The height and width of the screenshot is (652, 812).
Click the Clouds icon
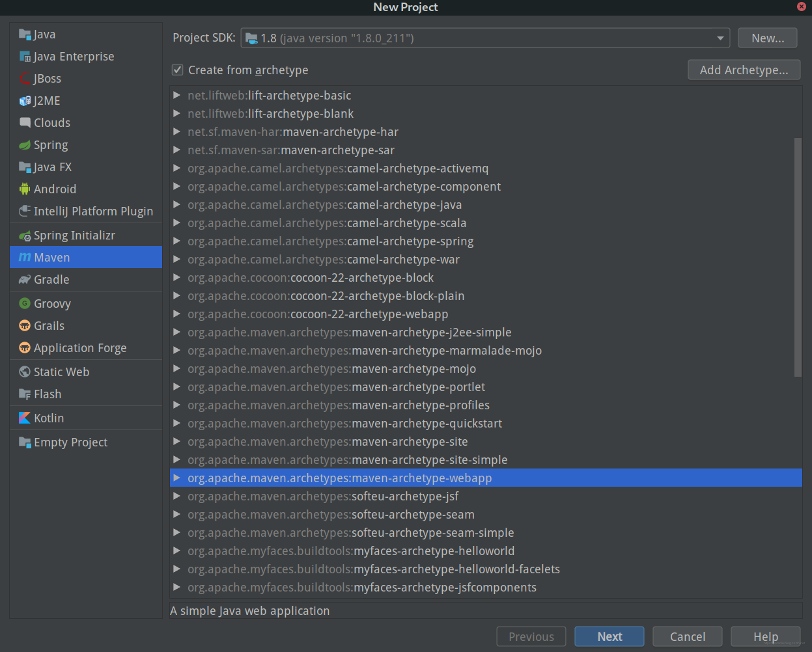click(25, 123)
